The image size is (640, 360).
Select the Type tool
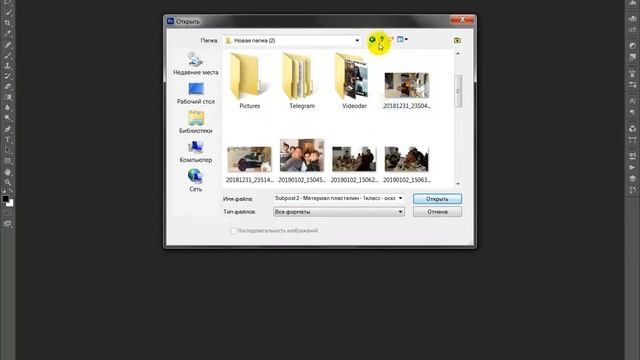pos(7,140)
